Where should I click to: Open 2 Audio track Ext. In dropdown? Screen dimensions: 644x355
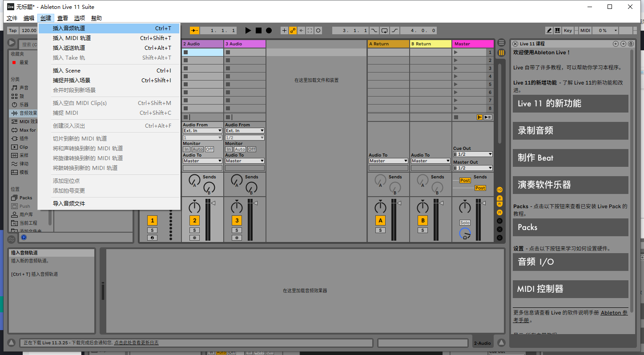point(202,131)
